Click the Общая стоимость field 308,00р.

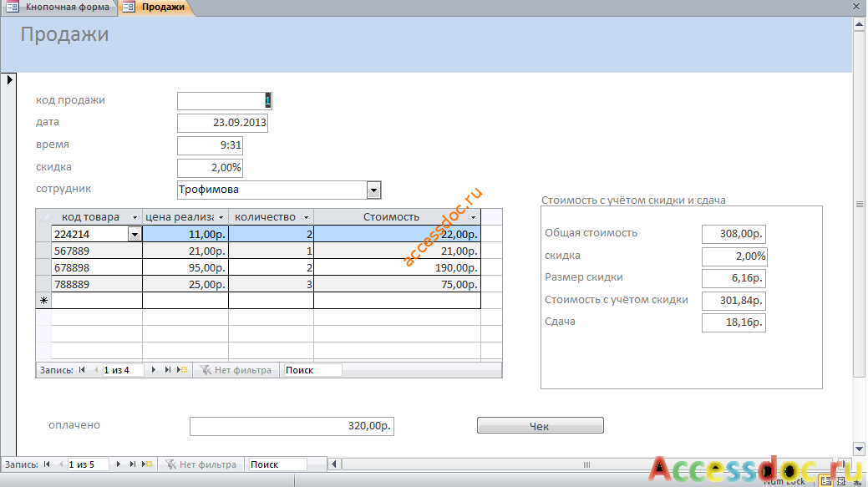(733, 234)
